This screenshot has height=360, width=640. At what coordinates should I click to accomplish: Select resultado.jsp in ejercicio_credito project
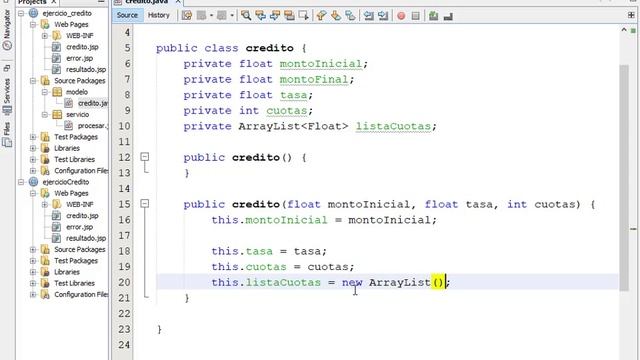86,69
